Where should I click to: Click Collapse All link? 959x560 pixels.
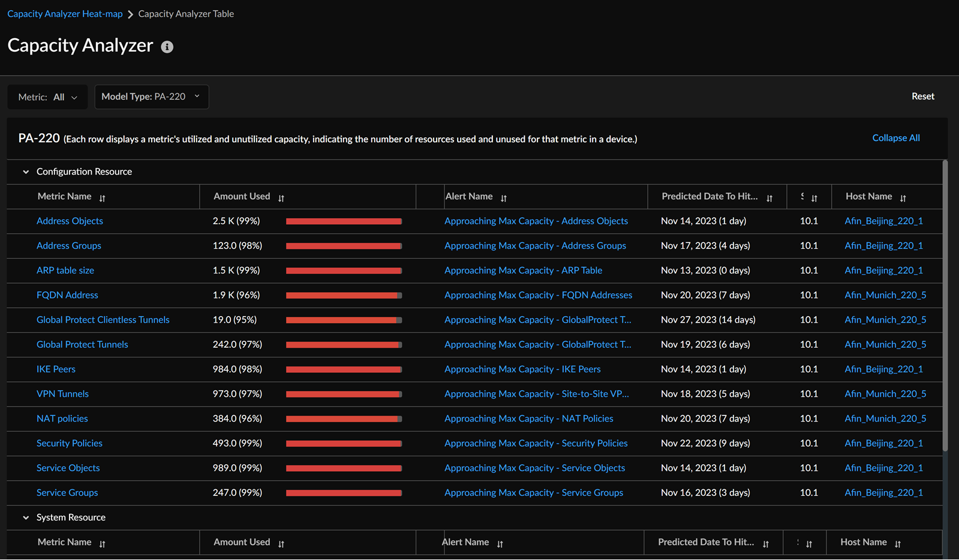(x=895, y=138)
